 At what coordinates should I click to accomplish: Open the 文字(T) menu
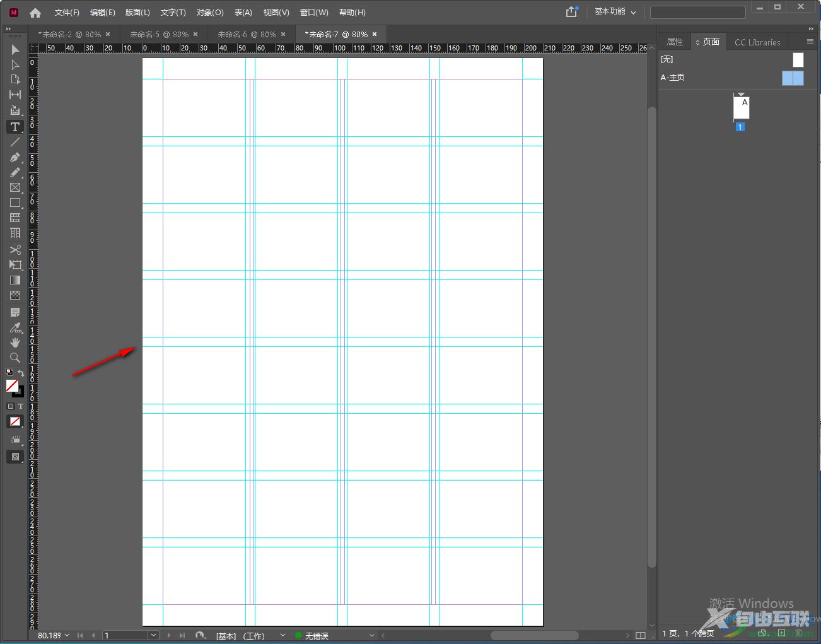pos(173,13)
